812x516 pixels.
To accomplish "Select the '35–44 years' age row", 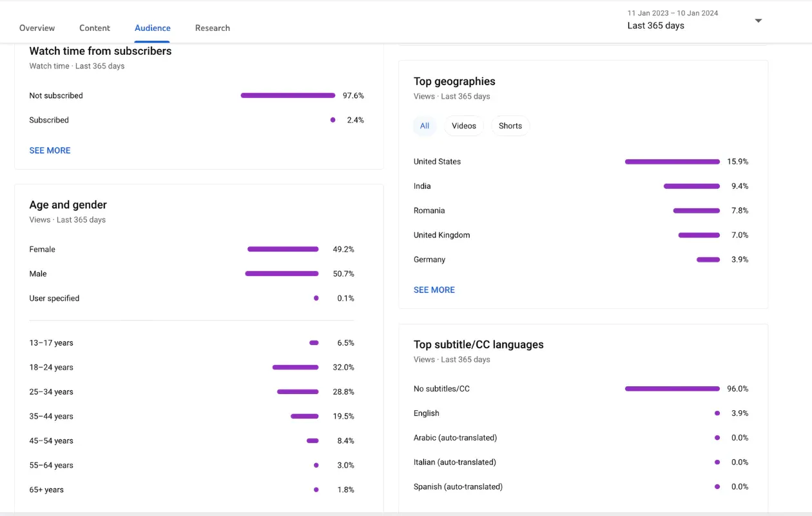I will 191,416.
